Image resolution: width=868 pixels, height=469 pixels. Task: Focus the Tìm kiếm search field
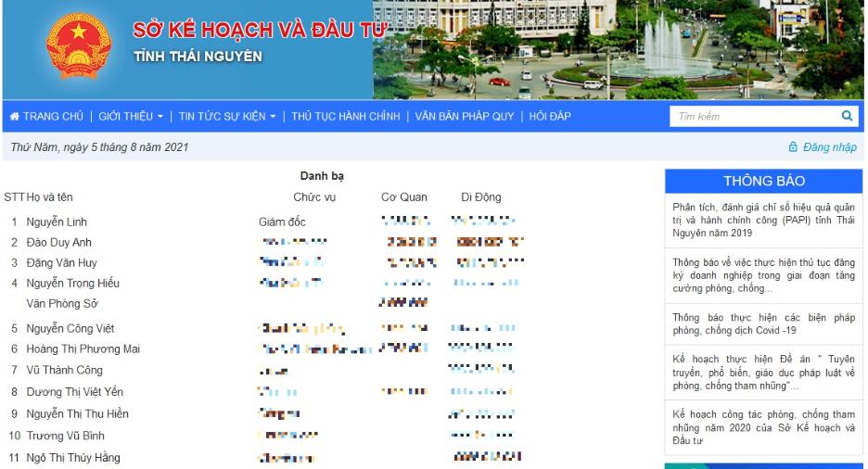(x=754, y=117)
